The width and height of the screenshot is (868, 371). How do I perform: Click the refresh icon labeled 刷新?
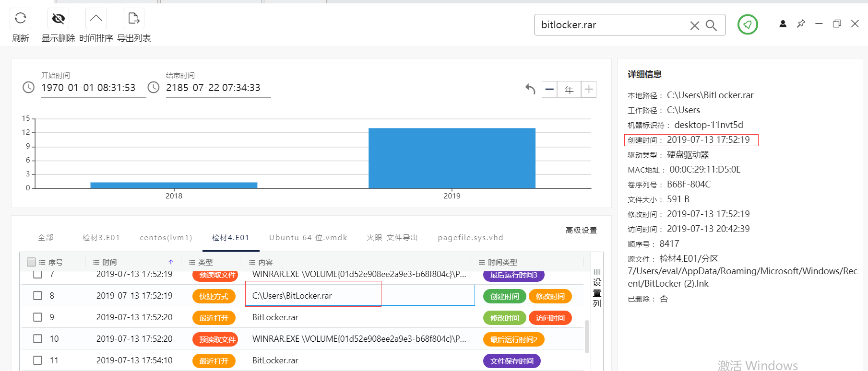(x=20, y=18)
